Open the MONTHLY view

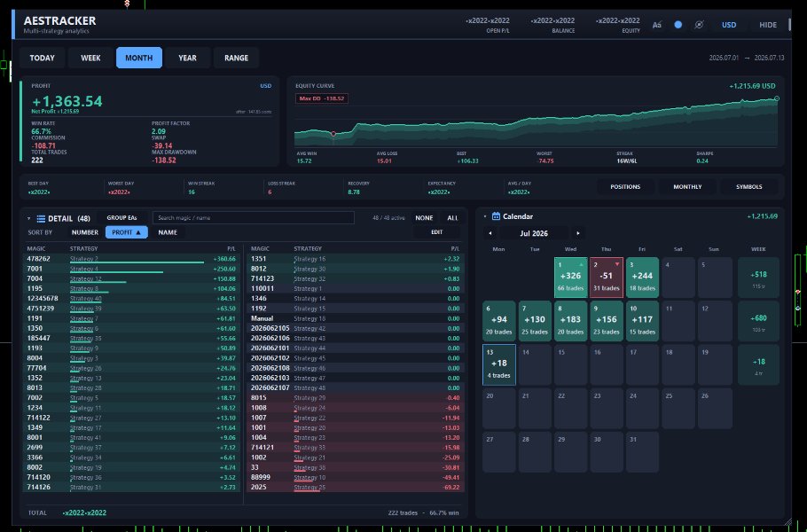[687, 187]
